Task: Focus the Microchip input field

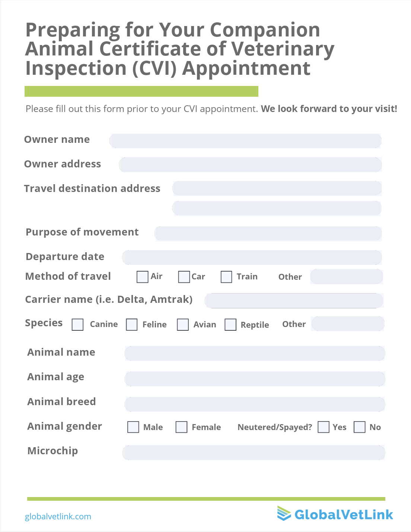Action: coord(254,453)
